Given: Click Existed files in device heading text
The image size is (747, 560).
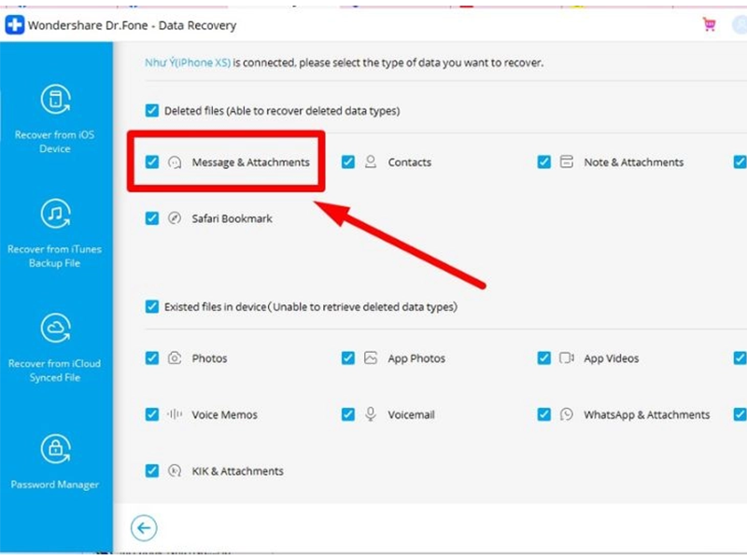Looking at the screenshot, I should pos(311,307).
